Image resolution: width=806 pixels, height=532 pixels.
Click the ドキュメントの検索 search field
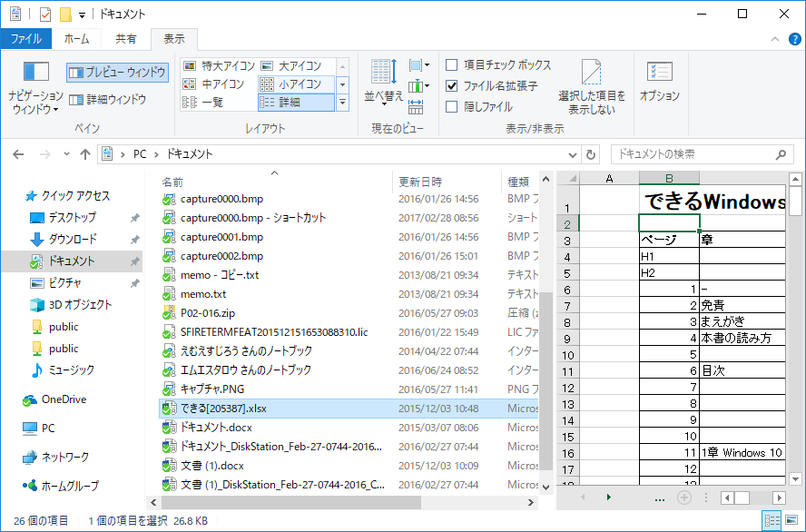click(x=703, y=154)
